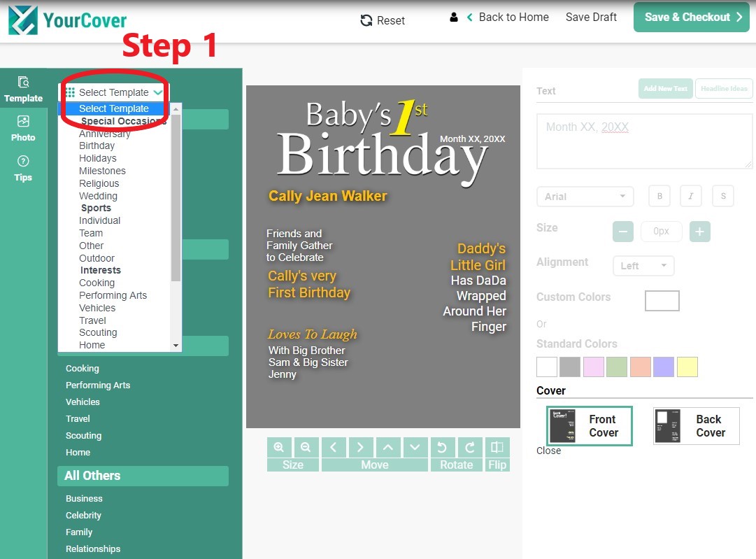Open the Photo panel in the sidebar

pyautogui.click(x=23, y=129)
